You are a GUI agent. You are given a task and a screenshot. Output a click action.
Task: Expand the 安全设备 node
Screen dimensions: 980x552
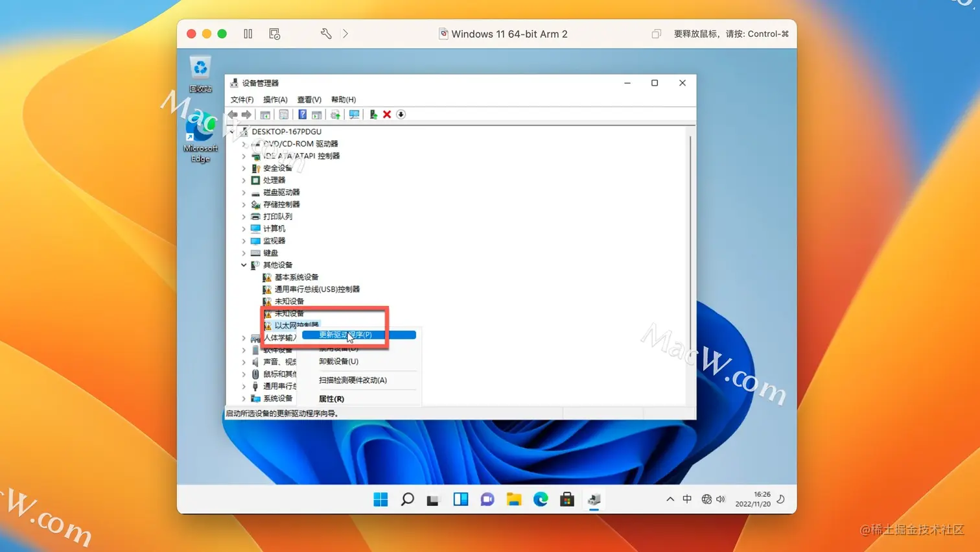(x=244, y=168)
